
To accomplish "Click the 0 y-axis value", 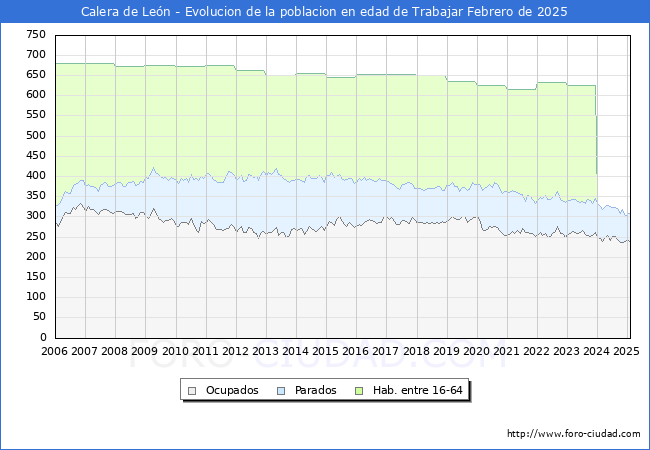I will [x=43, y=337].
